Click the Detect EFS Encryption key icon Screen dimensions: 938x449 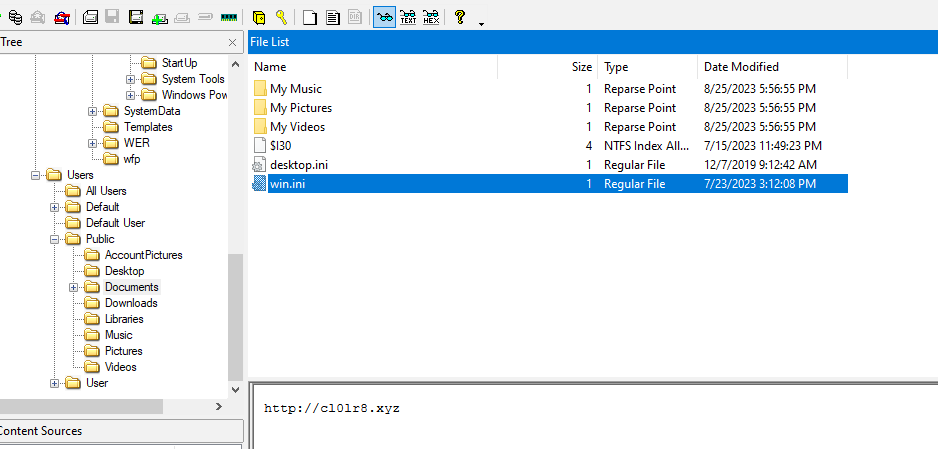click(282, 17)
